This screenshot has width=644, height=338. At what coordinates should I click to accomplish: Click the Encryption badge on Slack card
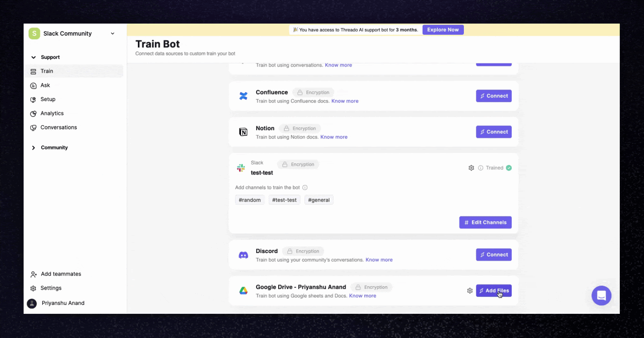(x=298, y=164)
